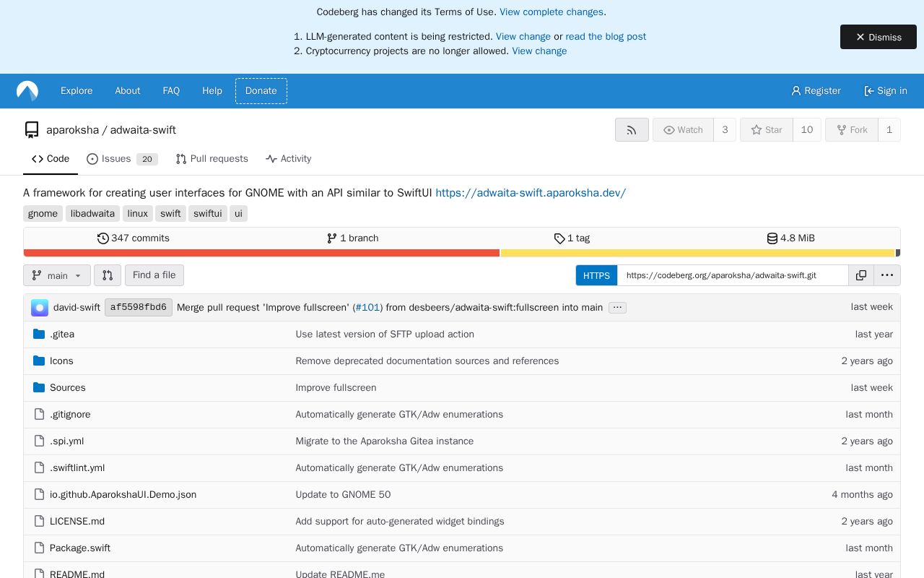924x578 pixels.
Task: View the 347 commits history
Action: pos(134,238)
